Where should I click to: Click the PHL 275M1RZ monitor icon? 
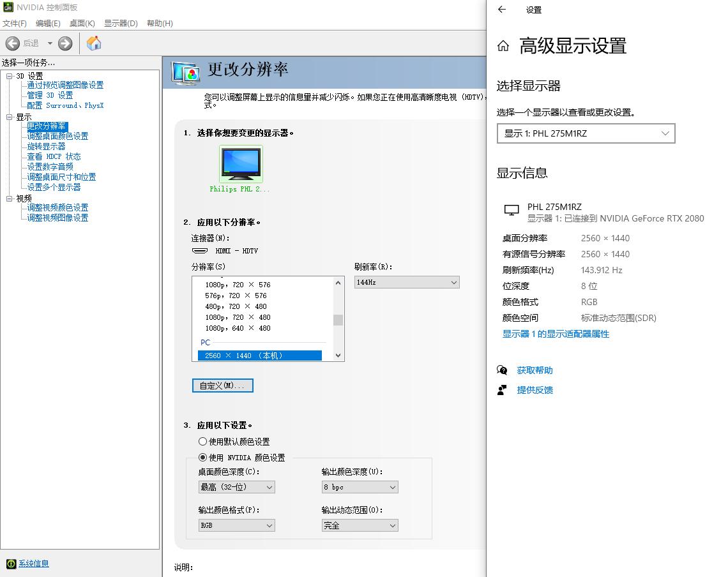click(512, 210)
